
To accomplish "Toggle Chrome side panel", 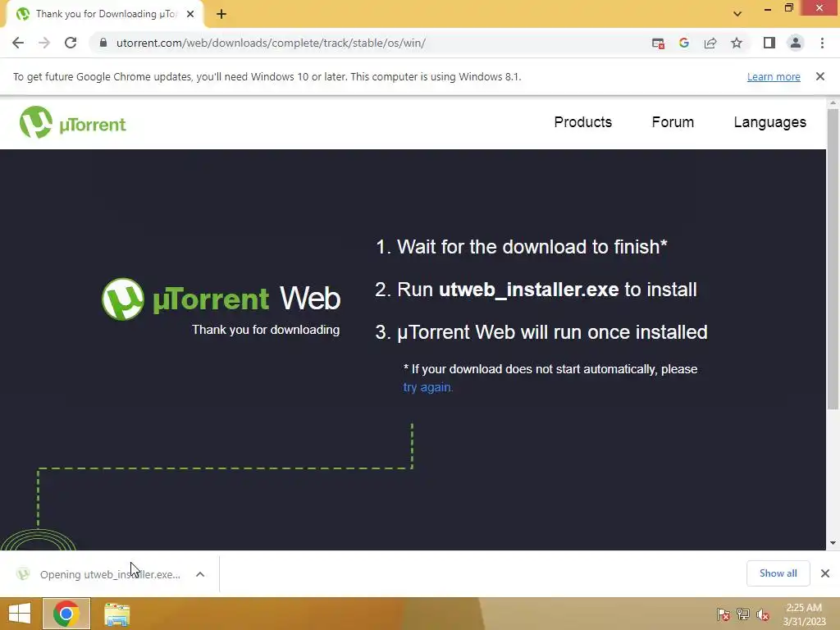I will pos(769,43).
